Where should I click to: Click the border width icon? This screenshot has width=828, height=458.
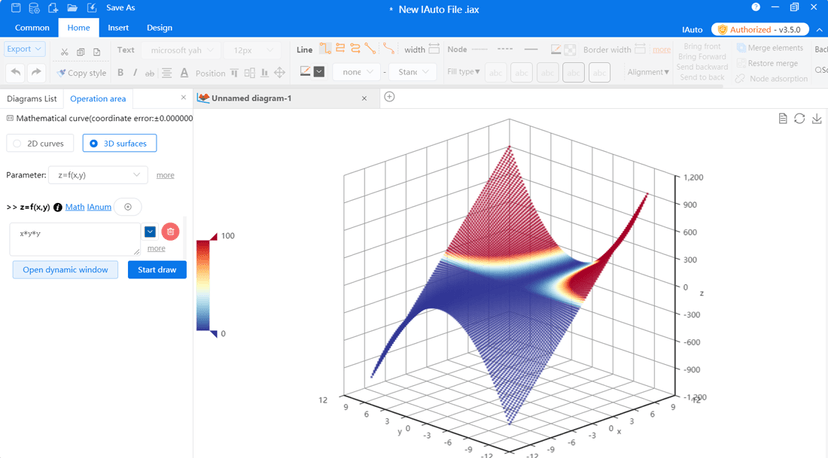[640, 49]
